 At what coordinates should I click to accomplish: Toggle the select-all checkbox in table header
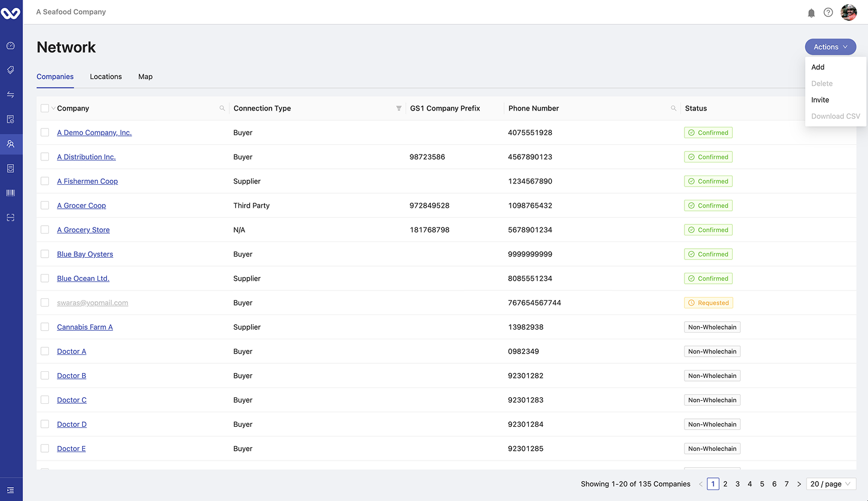[x=45, y=109]
